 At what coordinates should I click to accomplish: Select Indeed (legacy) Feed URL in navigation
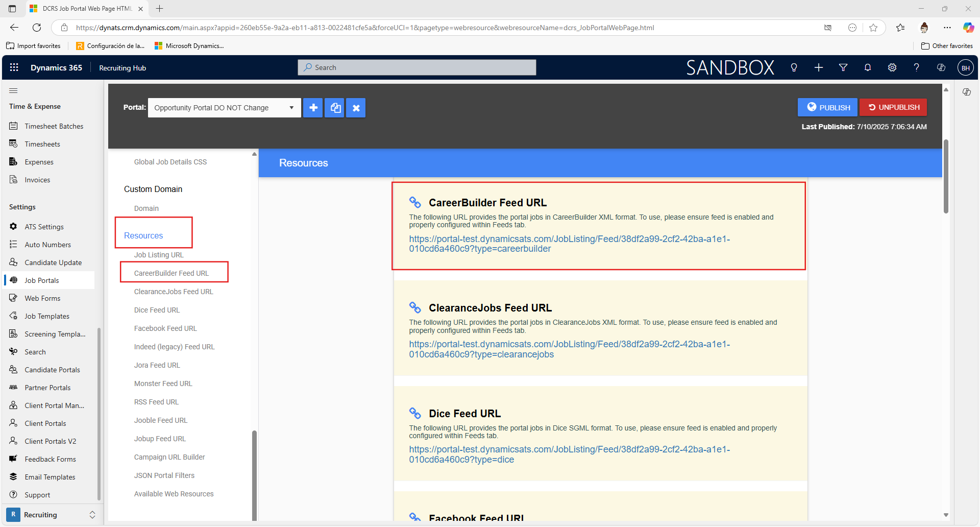tap(174, 347)
